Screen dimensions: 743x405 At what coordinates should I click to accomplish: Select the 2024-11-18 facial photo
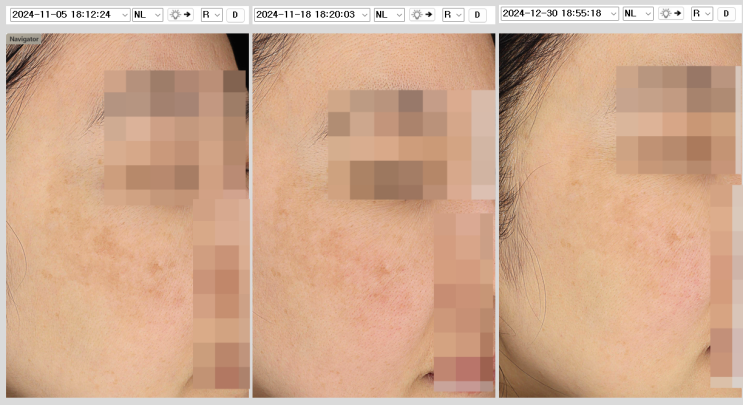pyautogui.click(x=374, y=215)
